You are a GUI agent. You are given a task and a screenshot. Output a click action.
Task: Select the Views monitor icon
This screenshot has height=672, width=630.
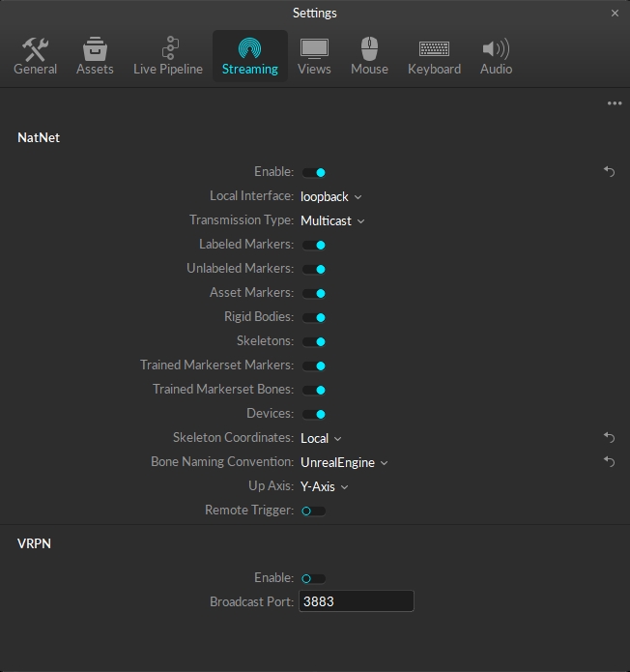[x=314, y=49]
